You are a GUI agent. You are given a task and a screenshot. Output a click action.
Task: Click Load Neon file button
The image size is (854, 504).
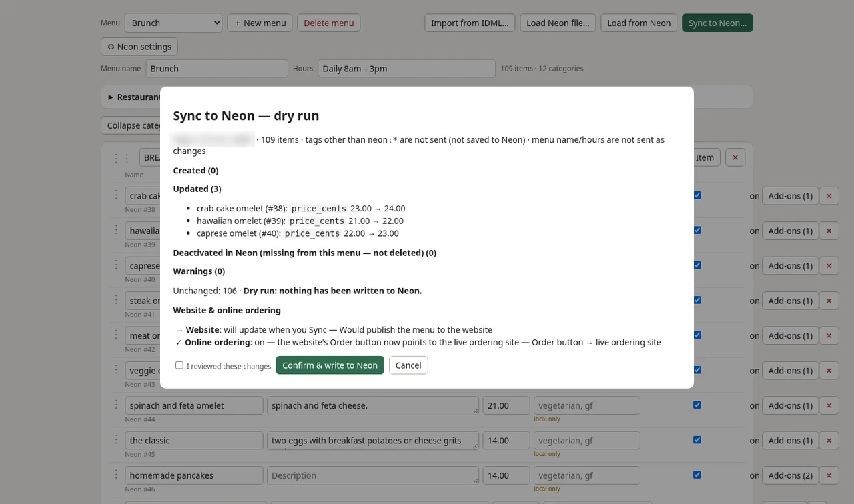(558, 23)
